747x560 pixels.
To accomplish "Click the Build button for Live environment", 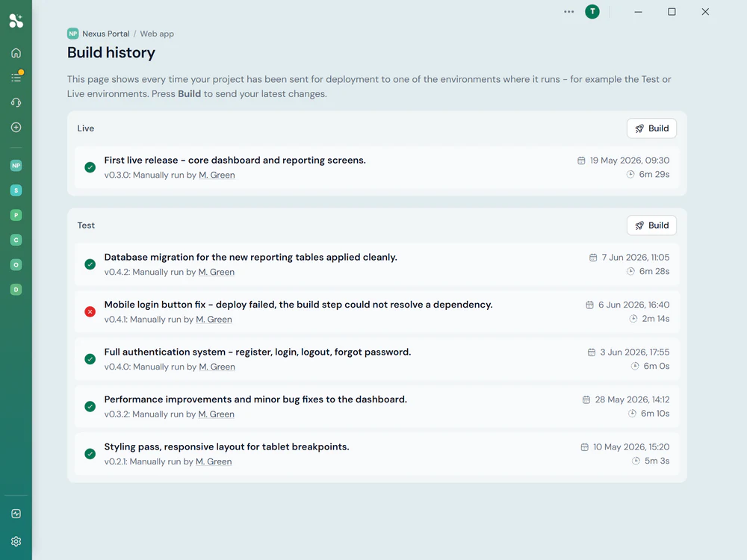I will point(651,128).
